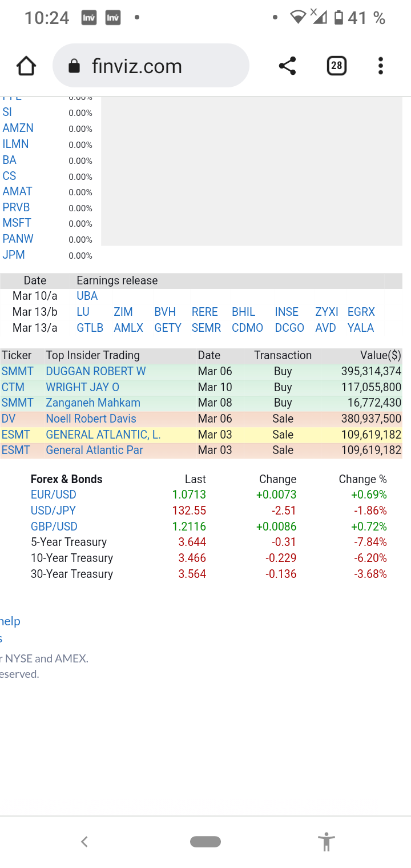The width and height of the screenshot is (411, 868).
Task: Open the GTLB earnings ticker
Action: [90, 328]
